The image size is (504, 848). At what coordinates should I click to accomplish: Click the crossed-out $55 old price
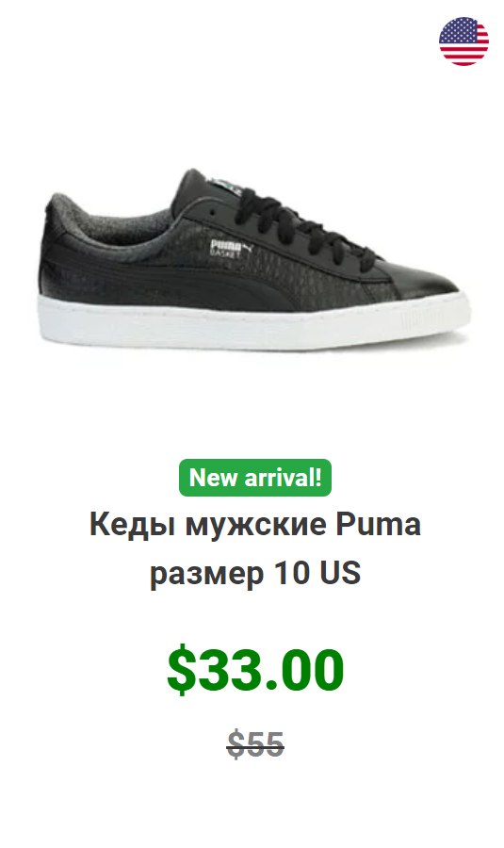coord(255,744)
